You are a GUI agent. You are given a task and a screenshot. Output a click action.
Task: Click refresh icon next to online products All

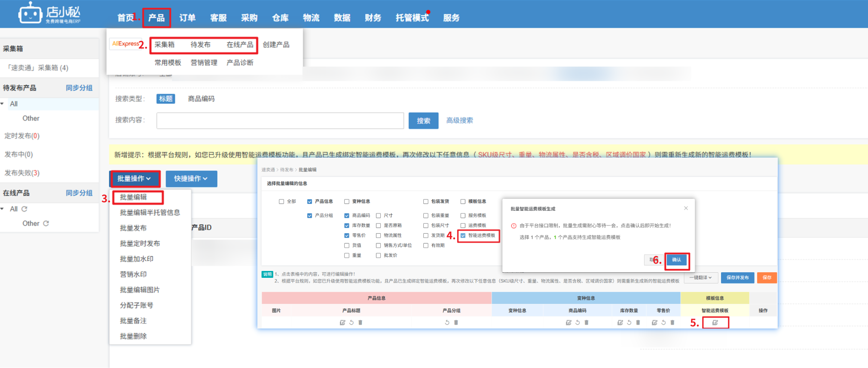[24, 209]
